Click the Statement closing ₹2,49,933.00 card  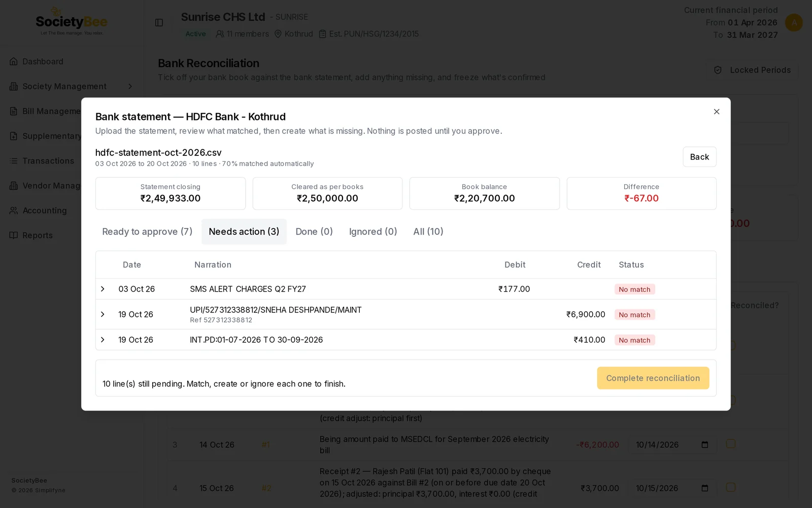(171, 194)
